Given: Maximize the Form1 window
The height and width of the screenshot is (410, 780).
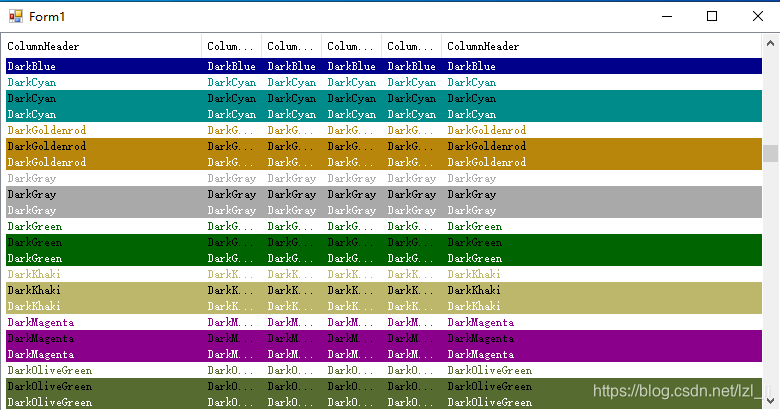Looking at the screenshot, I should (712, 16).
